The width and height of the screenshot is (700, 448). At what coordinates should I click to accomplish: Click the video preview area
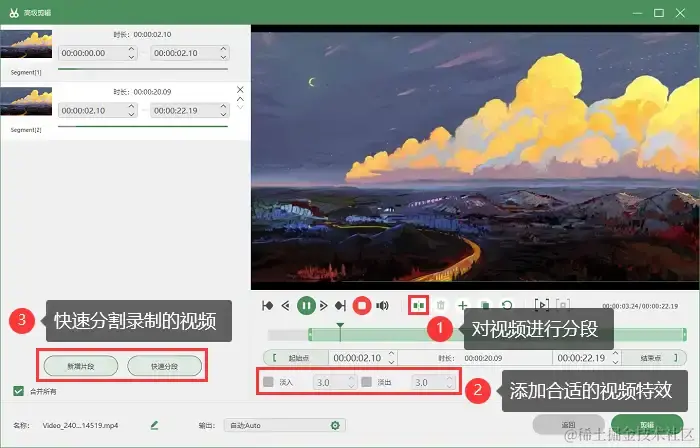click(475, 156)
